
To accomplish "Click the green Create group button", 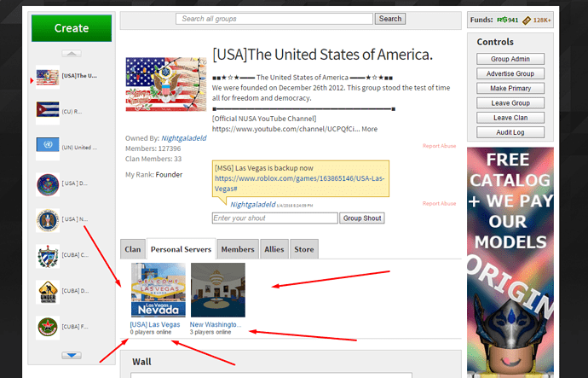I will [72, 28].
